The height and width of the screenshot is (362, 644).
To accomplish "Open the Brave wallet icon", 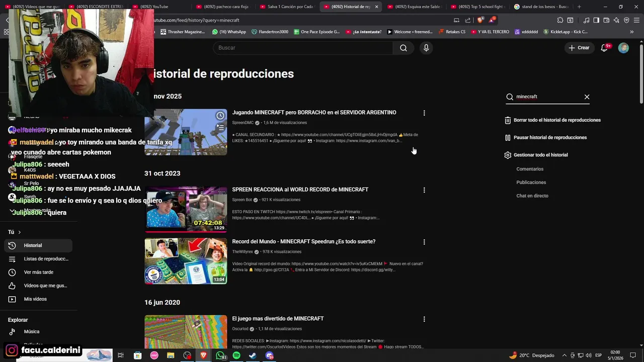I will point(606,20).
